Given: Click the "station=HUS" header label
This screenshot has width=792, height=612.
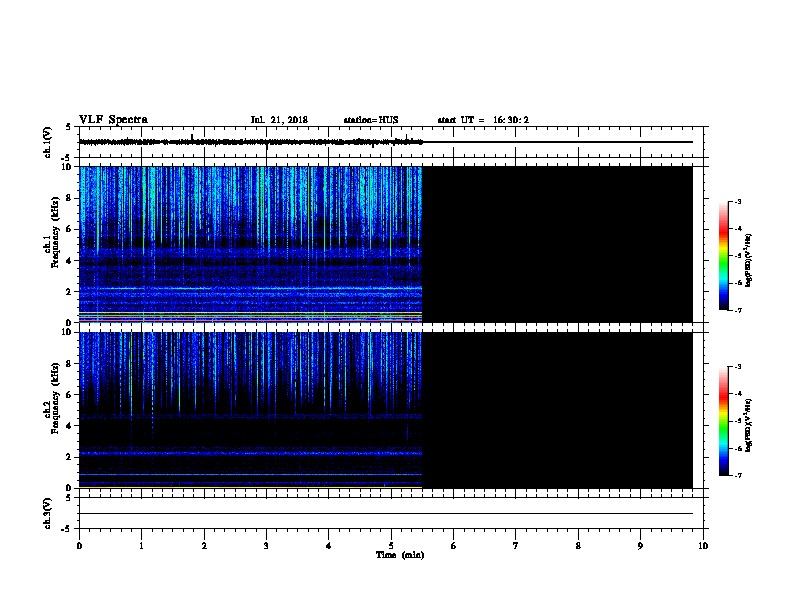Looking at the screenshot, I should (x=371, y=120).
